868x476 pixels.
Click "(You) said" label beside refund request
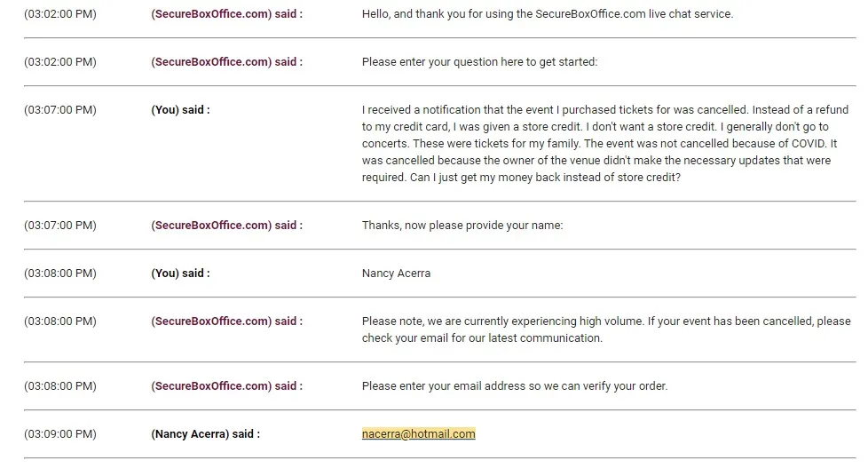coord(180,110)
